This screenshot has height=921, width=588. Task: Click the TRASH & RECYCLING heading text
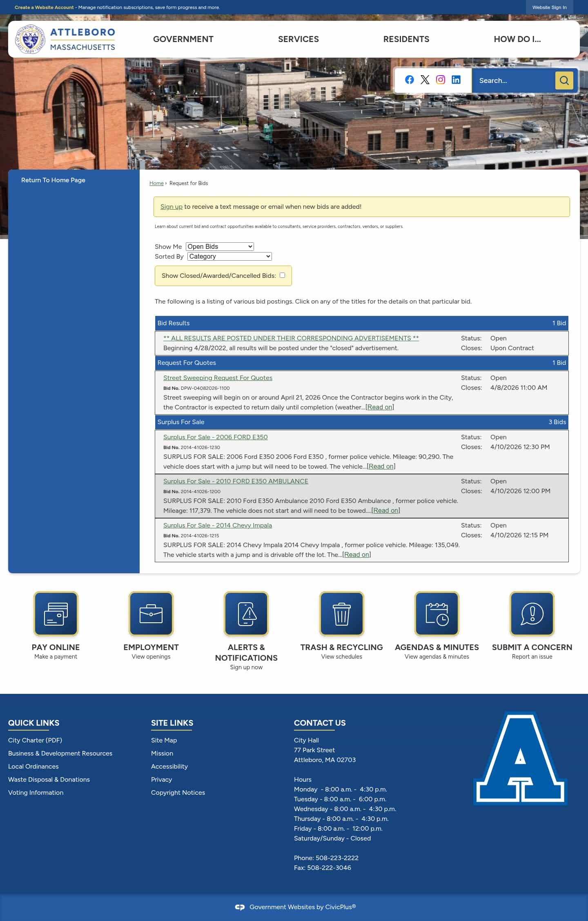point(342,647)
